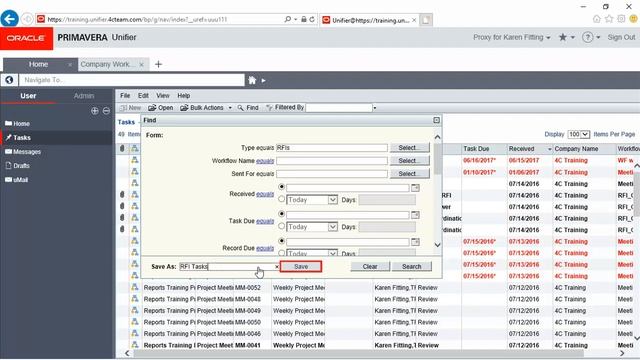Open the Filtered By dropdown arrow
Viewport: 640px width, 360px height.
pyautogui.click(x=375, y=108)
